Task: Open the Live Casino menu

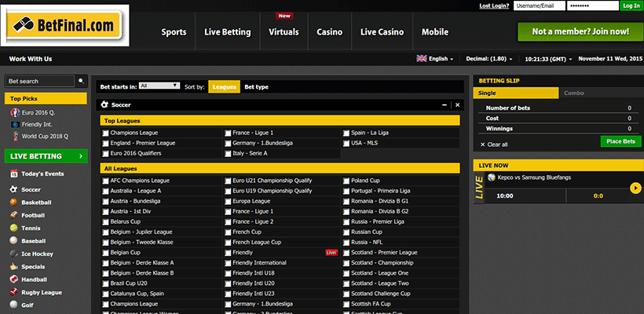Action: (x=382, y=32)
